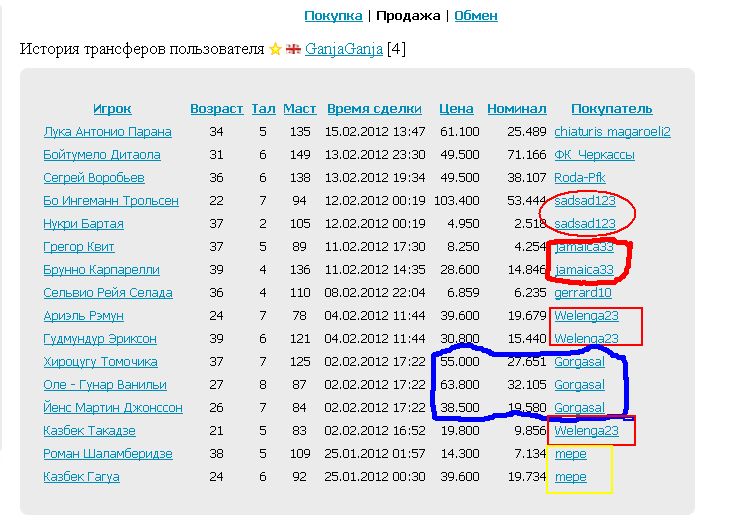Sort table by Цена column header
Viewport: 740px width, 522px height.
[x=456, y=108]
